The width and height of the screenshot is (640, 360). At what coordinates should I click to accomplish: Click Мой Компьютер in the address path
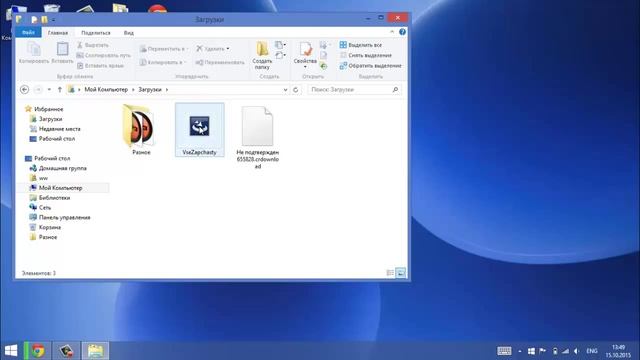coord(106,89)
